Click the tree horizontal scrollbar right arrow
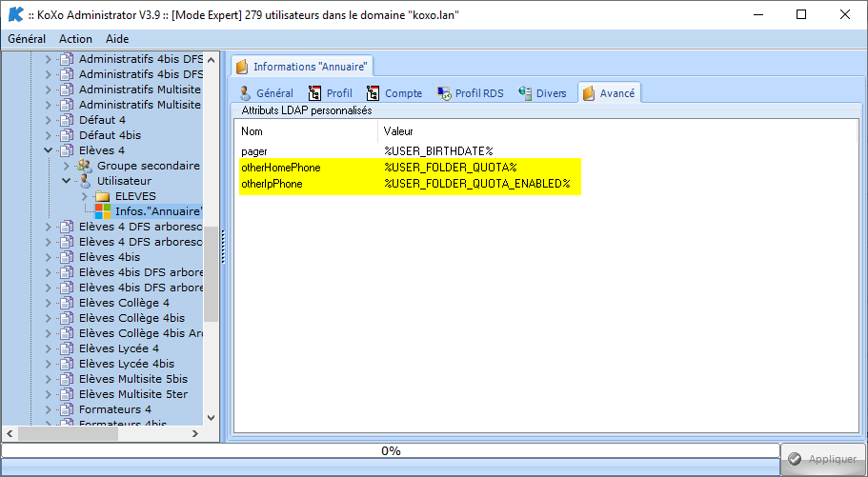 [195, 434]
